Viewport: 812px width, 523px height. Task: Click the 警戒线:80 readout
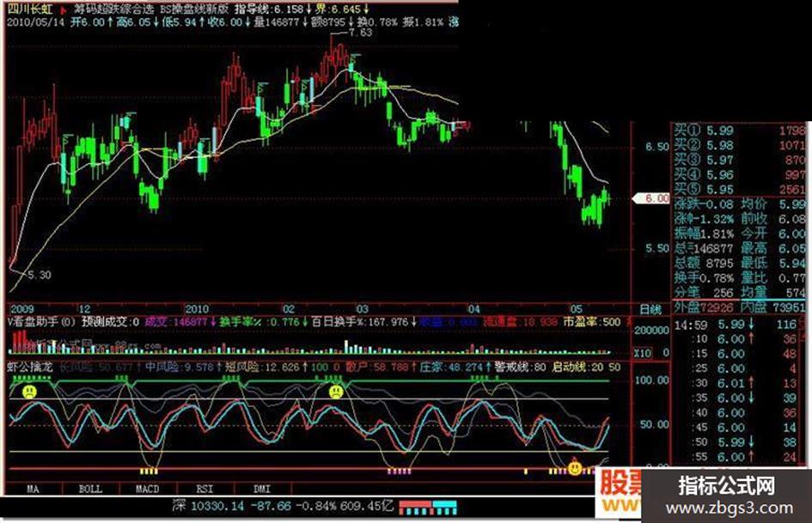(520, 368)
